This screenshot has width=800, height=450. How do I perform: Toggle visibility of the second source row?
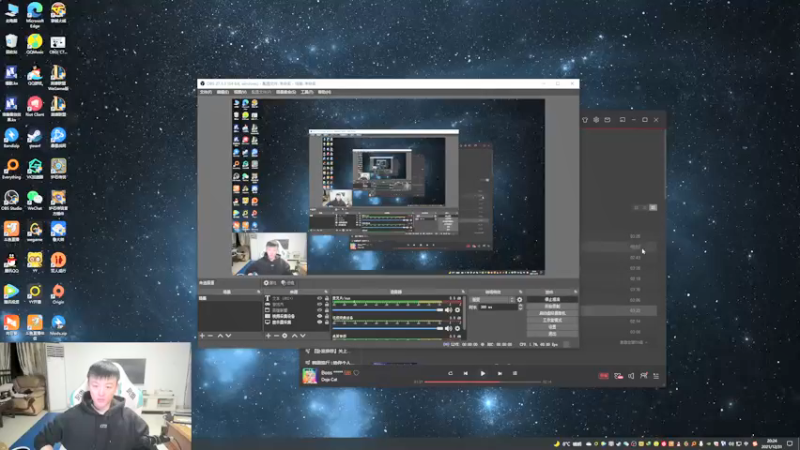tap(320, 305)
